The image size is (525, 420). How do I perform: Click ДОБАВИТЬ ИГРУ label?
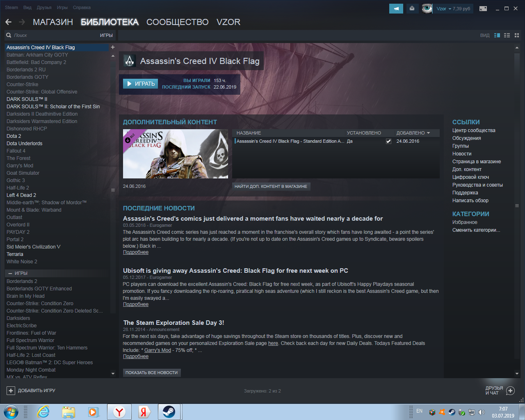(x=37, y=390)
